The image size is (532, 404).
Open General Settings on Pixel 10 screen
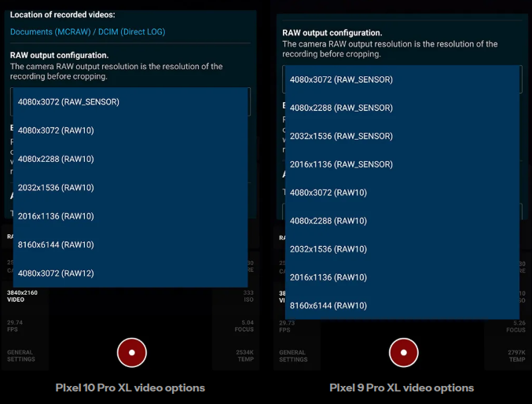(21, 355)
